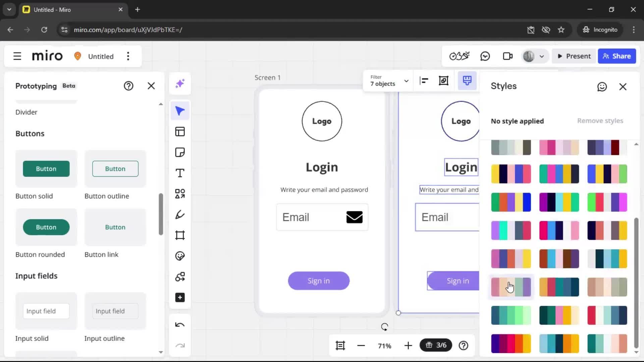Open the 3/6 learning progress badge
The width and height of the screenshot is (644, 362).
pyautogui.click(x=436, y=345)
